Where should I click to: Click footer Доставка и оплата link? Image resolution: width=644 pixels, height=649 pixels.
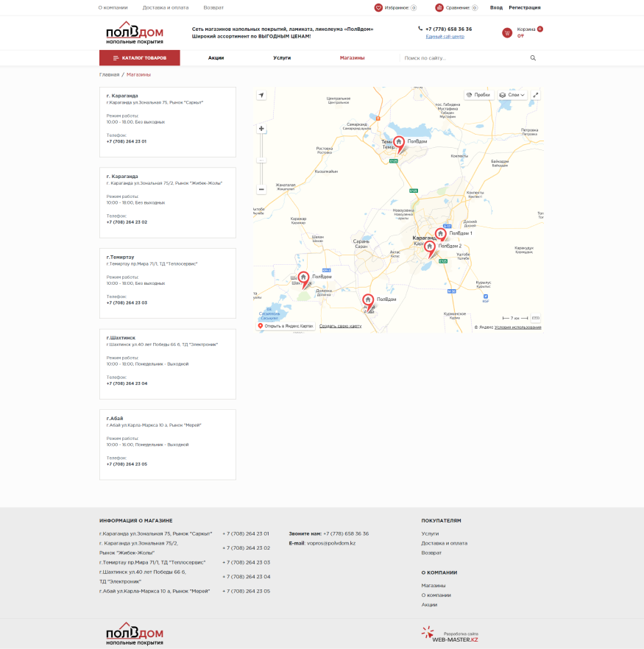coord(444,544)
